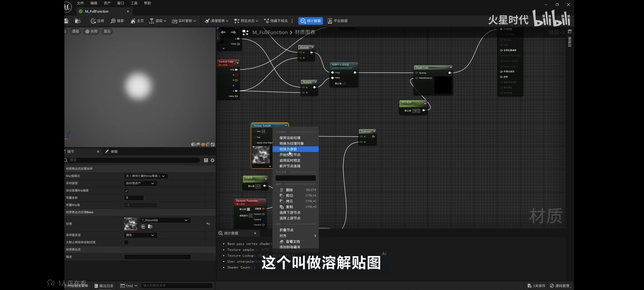Click reset-to-default arrow for texture property
This screenshot has height=290, width=644.
(208, 224)
